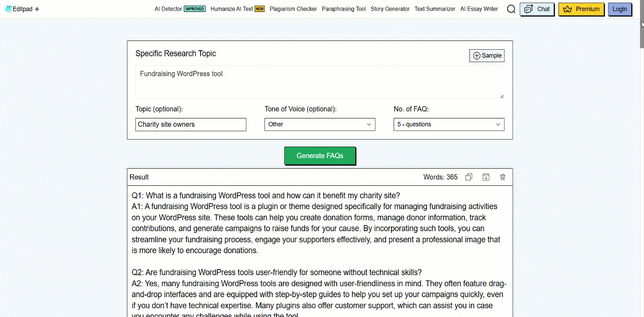
Task: Copy the result text using copy icon
Action: [x=469, y=177]
